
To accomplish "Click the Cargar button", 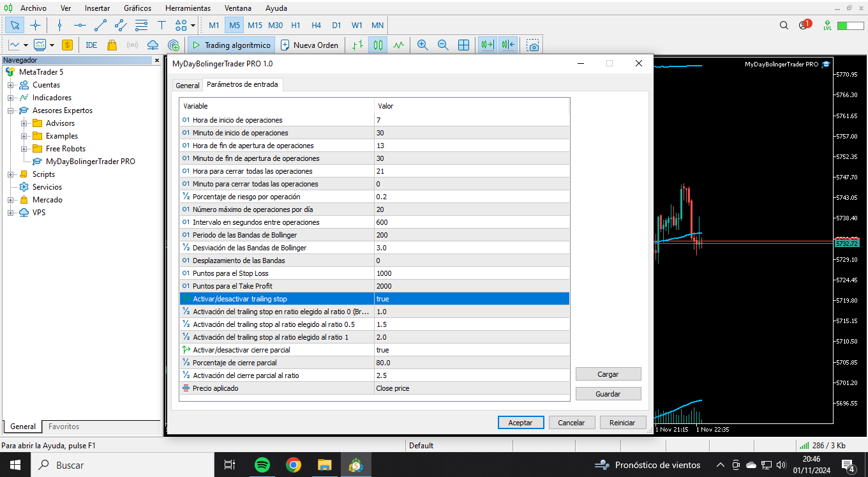I will 608,374.
